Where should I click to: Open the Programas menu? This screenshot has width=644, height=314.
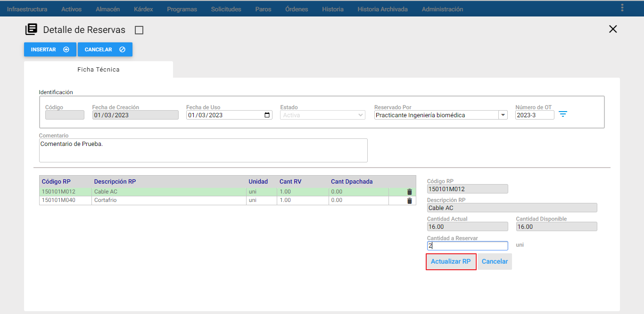tap(182, 9)
